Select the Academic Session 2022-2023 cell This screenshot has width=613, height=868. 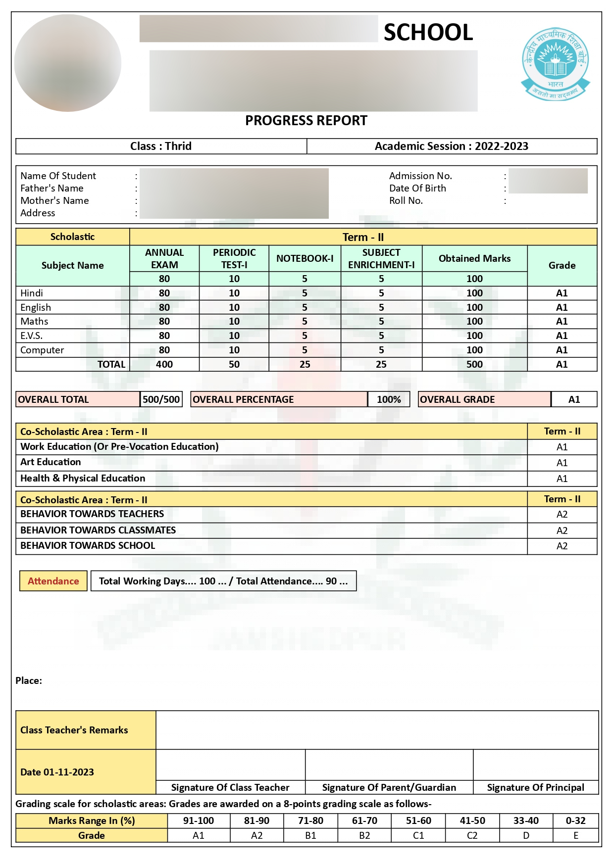[451, 146]
